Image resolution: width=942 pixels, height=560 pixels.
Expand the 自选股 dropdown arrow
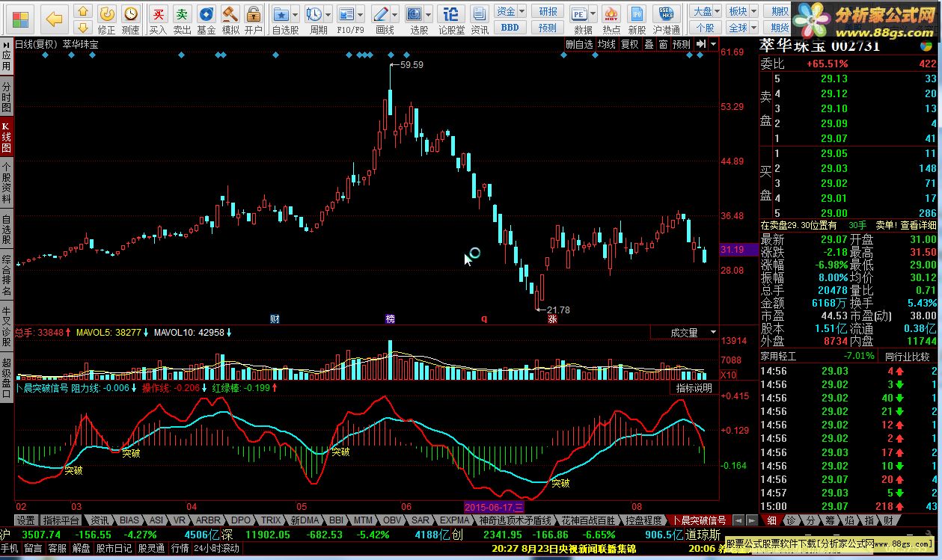pyautogui.click(x=296, y=14)
